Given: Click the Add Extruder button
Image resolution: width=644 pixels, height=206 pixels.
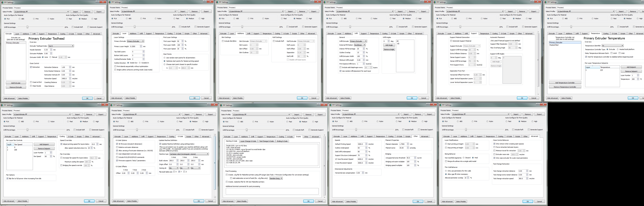Looking at the screenshot, I should 16,83.
